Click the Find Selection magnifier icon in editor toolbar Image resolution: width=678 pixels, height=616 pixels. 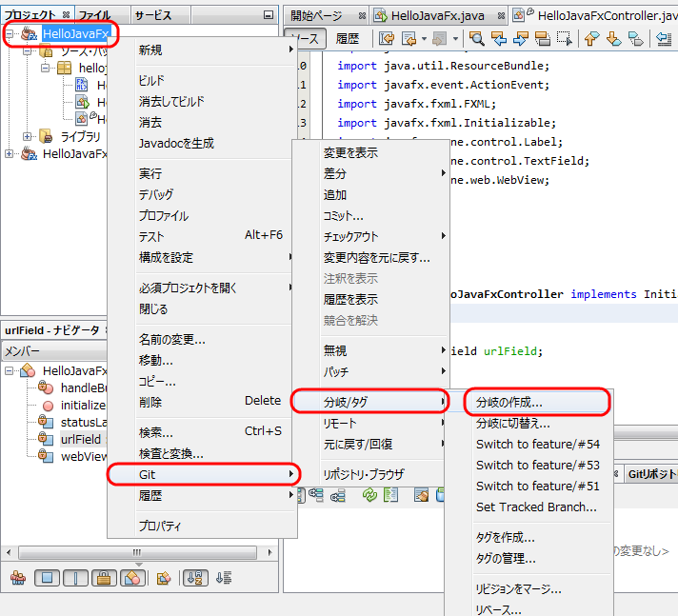click(477, 38)
